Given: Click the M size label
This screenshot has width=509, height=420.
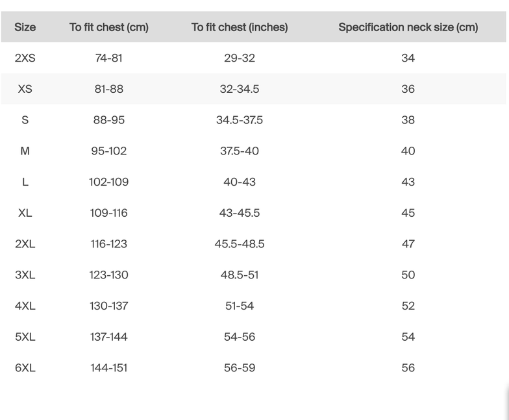Looking at the screenshot, I should (25, 151).
